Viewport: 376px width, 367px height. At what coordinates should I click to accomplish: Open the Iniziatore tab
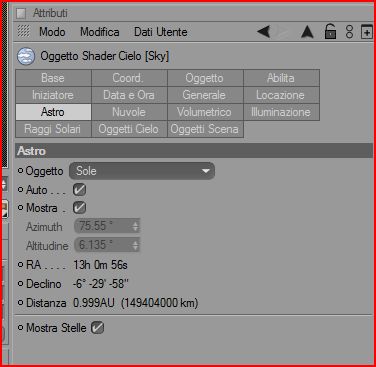pos(53,95)
